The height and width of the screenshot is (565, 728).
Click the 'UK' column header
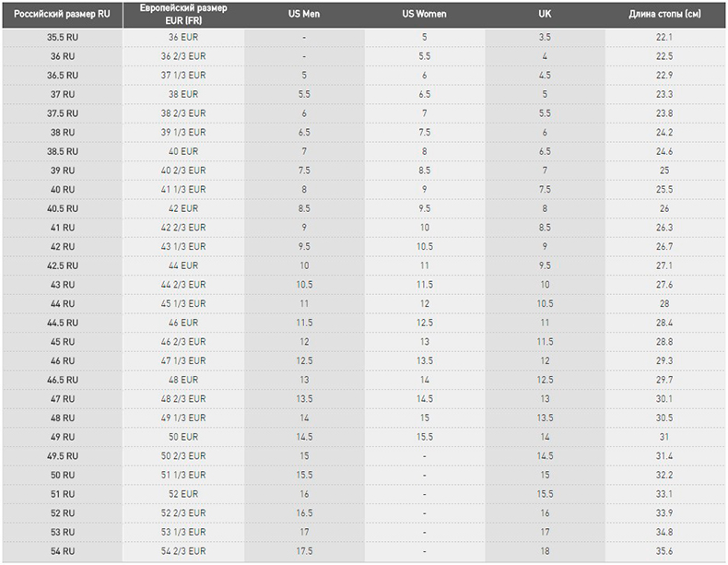pyautogui.click(x=545, y=14)
